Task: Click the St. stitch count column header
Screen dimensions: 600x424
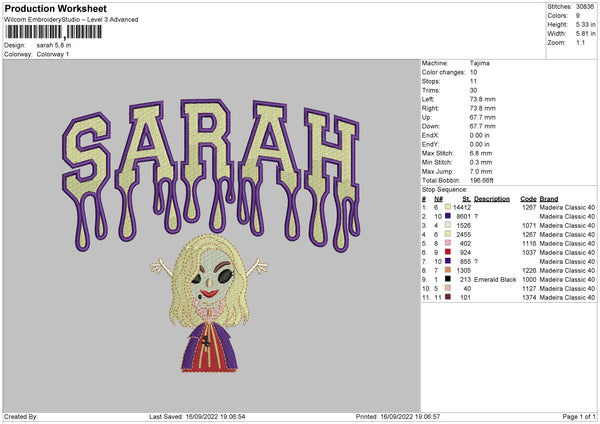Action: click(x=466, y=198)
